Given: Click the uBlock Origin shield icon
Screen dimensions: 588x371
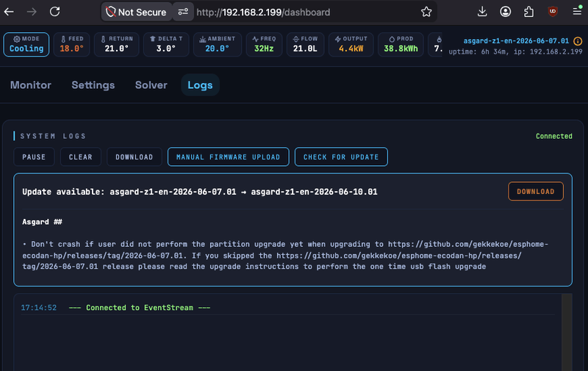Looking at the screenshot, I should point(553,12).
